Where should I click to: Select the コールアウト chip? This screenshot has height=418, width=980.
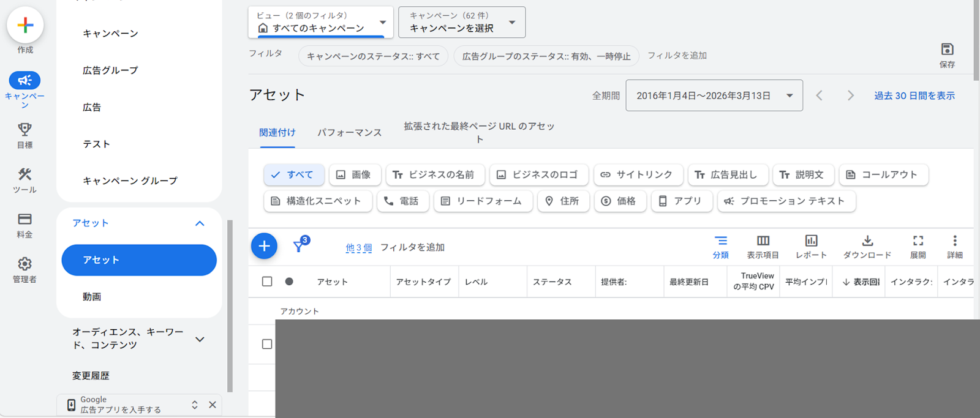(x=884, y=174)
